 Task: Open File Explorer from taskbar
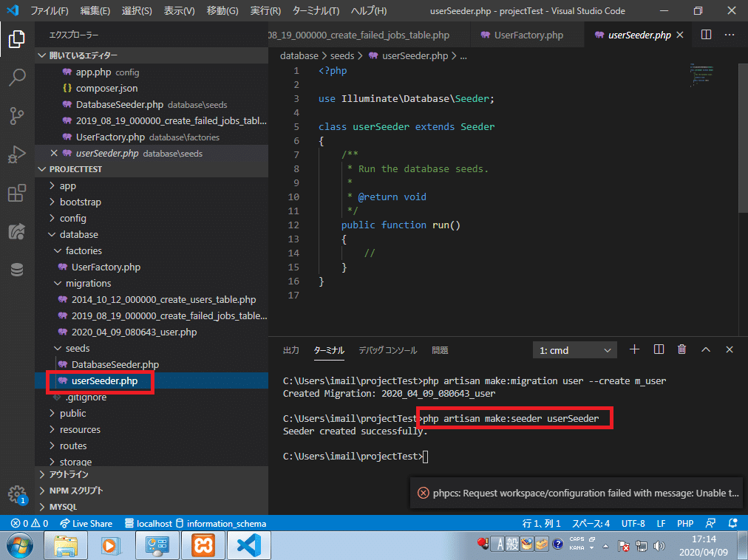pos(65,545)
